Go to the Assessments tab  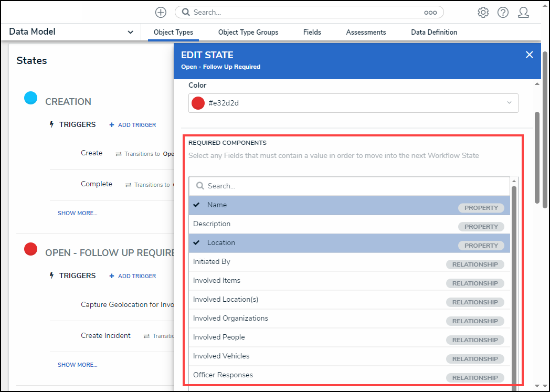click(366, 33)
